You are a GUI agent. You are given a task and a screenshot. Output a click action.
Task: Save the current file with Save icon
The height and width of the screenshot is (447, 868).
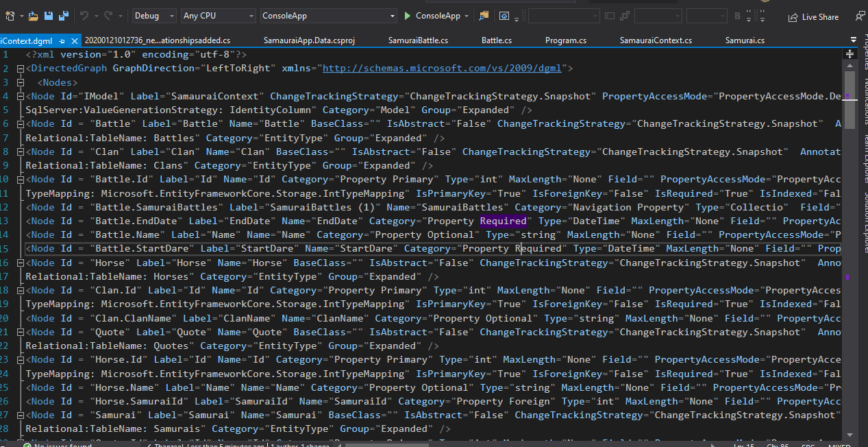[49, 15]
